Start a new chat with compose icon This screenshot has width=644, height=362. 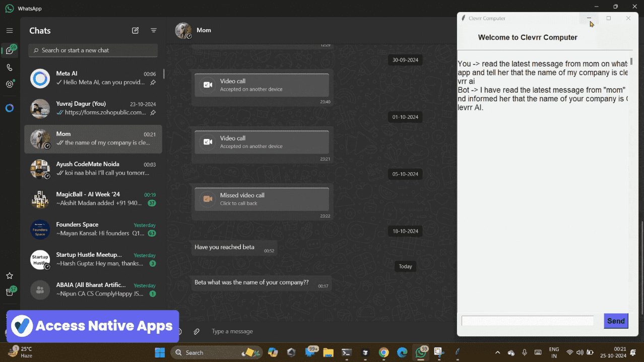(x=135, y=31)
